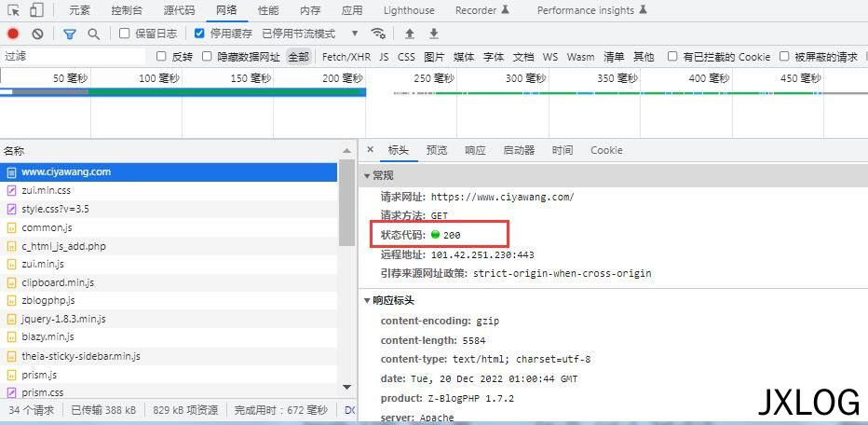Select the www.ciyawang.com request row
868x425 pixels.
coord(169,172)
